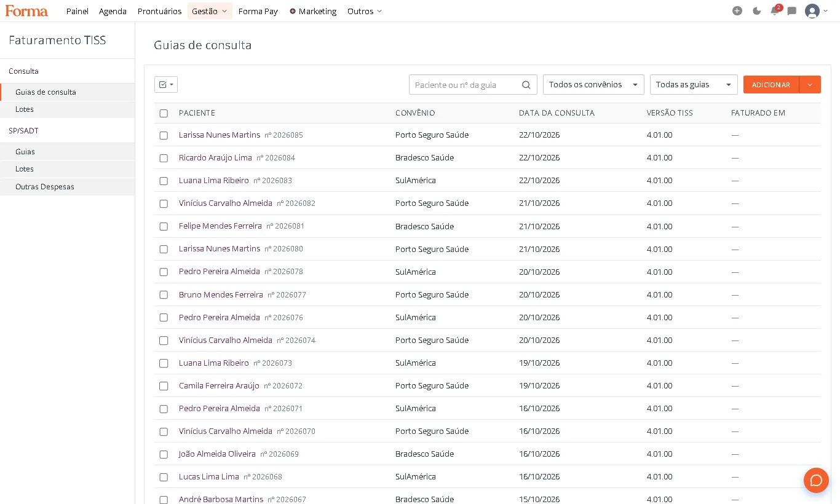This screenshot has height=504, width=840.
Task: Click the Adicionar button
Action: pos(771,85)
